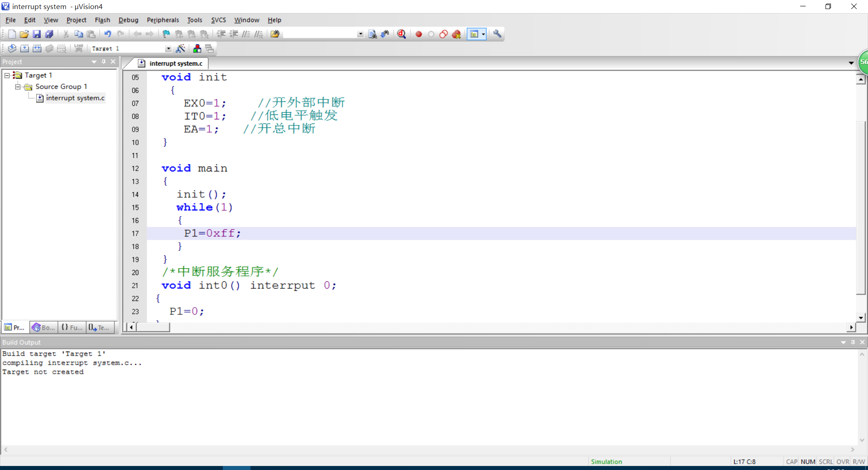Click inside the find text field
The width and height of the screenshot is (868, 470).
point(320,34)
